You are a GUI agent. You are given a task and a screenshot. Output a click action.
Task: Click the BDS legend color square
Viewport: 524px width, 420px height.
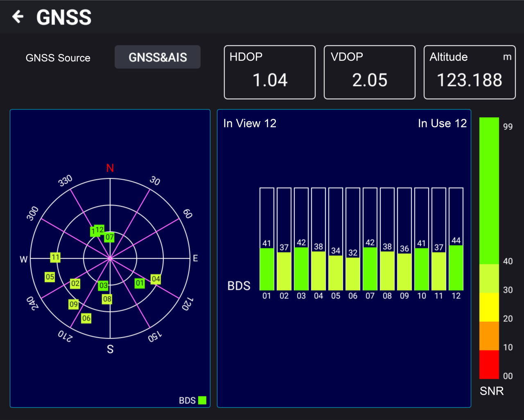point(202,400)
